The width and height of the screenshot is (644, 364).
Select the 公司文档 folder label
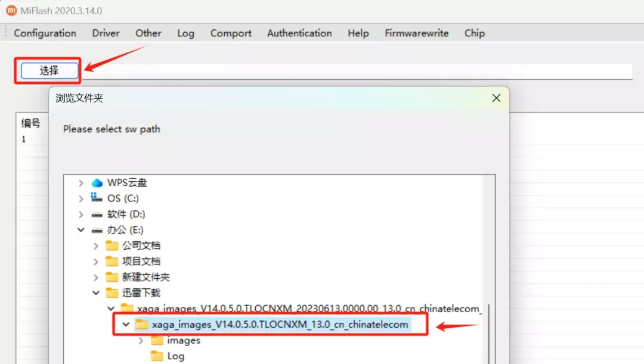pos(141,246)
